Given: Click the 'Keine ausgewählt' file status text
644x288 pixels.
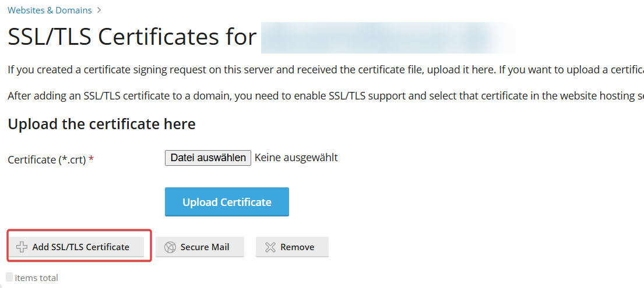Looking at the screenshot, I should pyautogui.click(x=296, y=158).
